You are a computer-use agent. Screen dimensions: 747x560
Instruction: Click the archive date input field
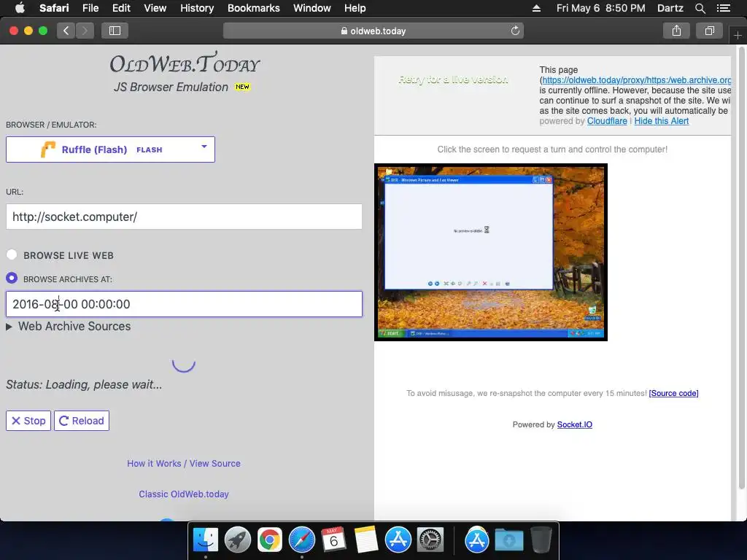tap(184, 304)
